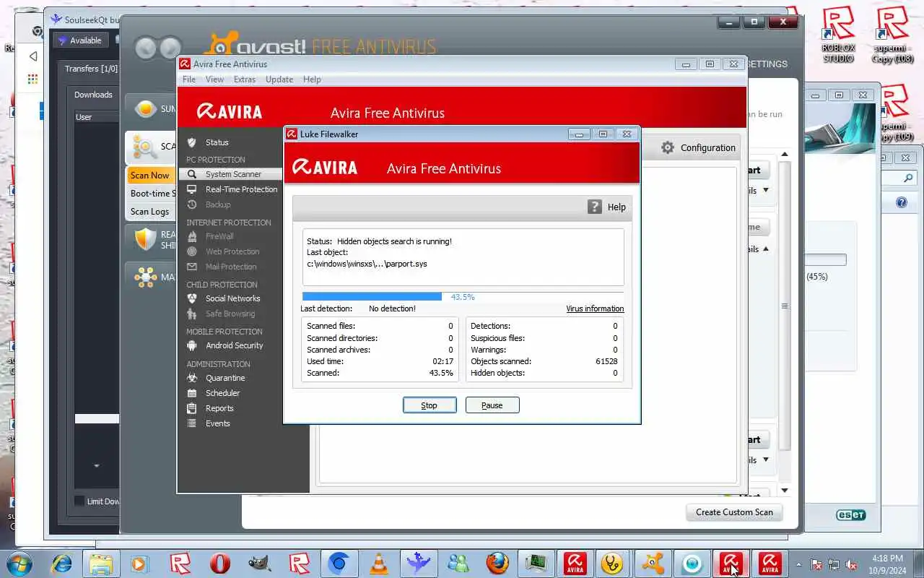Screen dimensions: 924x578
Task: Go forward in the avast window
Action: pyautogui.click(x=170, y=48)
